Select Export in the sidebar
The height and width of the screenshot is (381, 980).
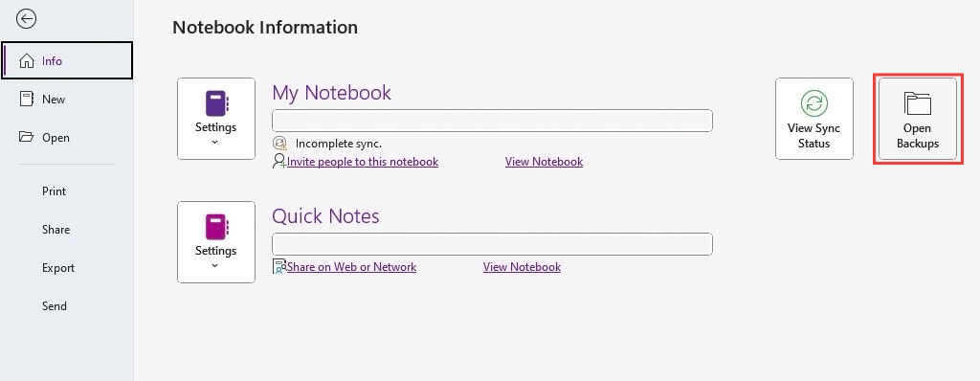(58, 268)
